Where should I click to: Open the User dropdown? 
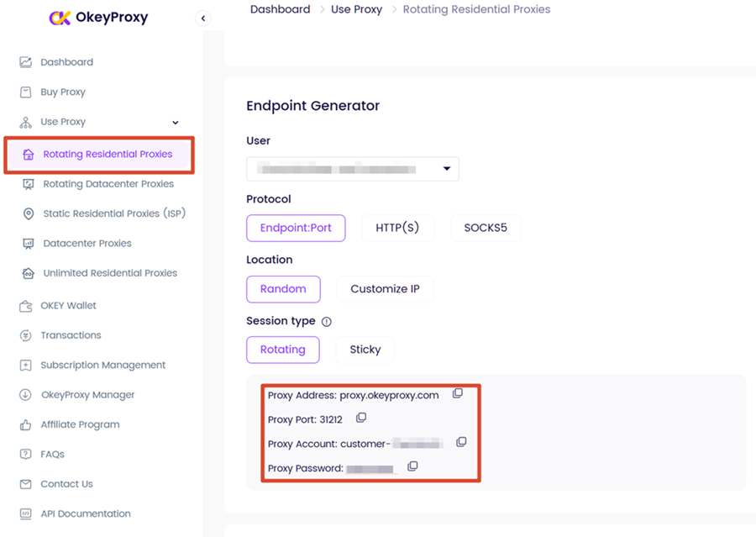353,169
